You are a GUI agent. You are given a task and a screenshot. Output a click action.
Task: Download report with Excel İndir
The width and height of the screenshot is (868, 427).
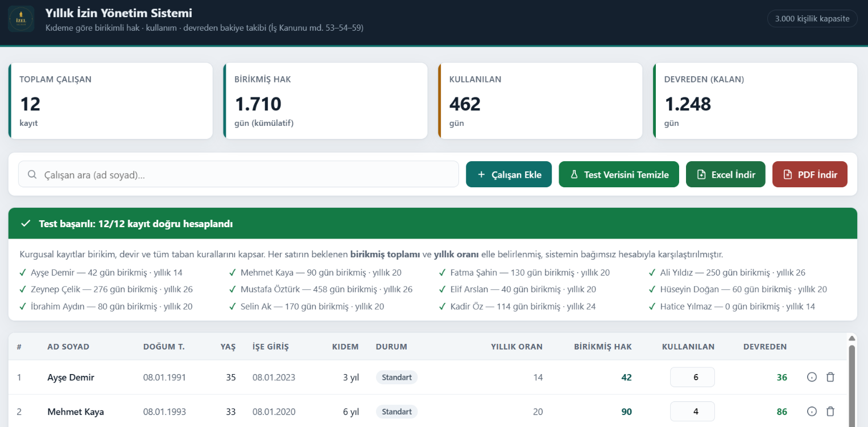coord(726,174)
